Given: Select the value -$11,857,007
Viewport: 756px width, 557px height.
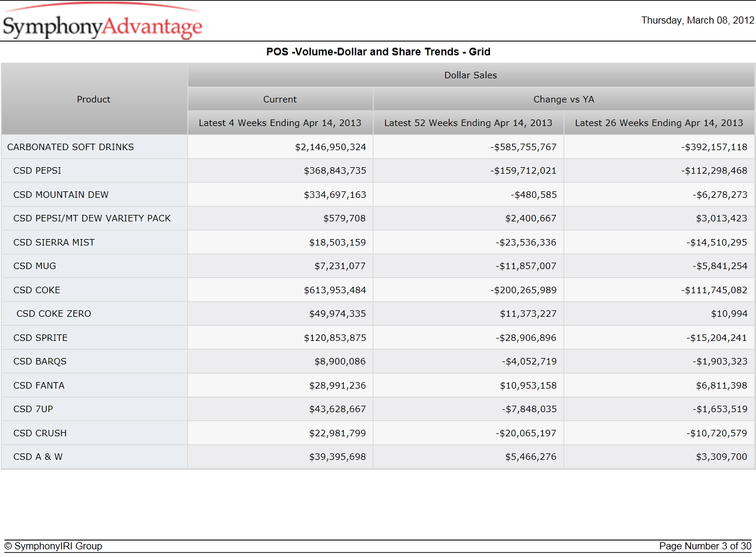Looking at the screenshot, I should [526, 266].
